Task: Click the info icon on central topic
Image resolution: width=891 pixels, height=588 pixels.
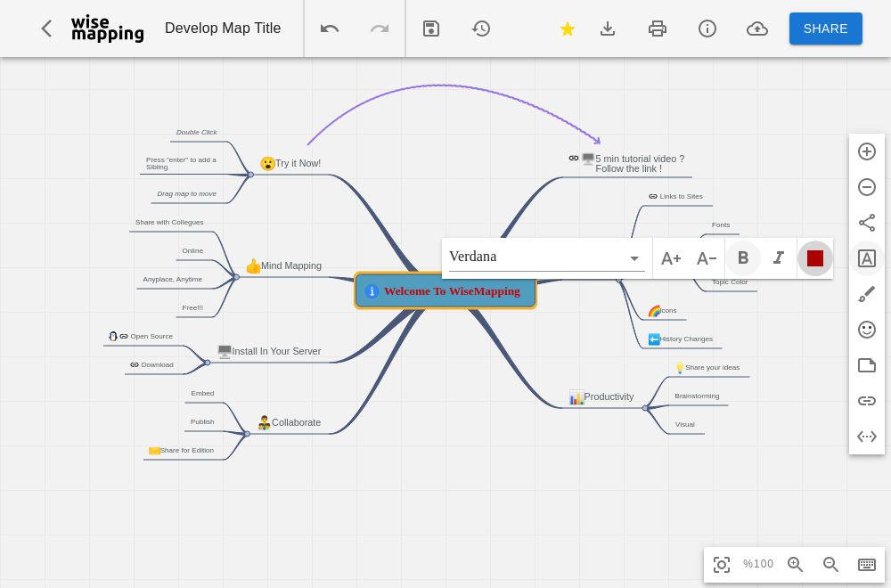Action: click(372, 291)
